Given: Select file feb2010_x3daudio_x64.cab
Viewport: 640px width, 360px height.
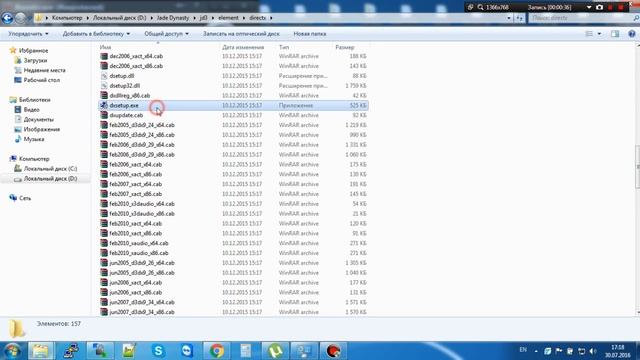Looking at the screenshot, I should click(142, 204).
